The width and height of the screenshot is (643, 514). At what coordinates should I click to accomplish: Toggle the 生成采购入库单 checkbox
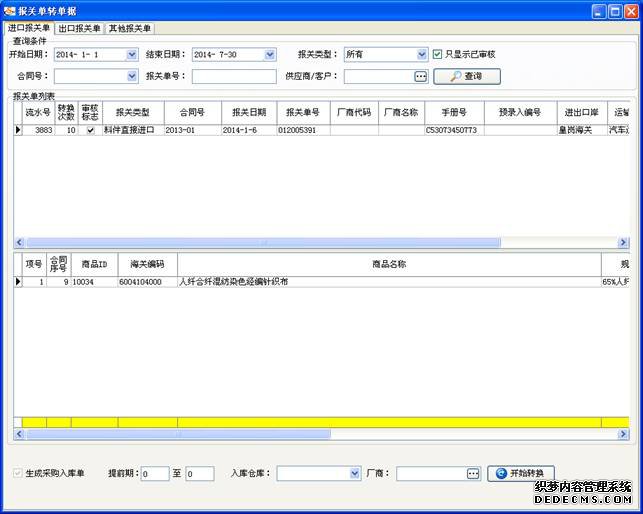(18, 473)
